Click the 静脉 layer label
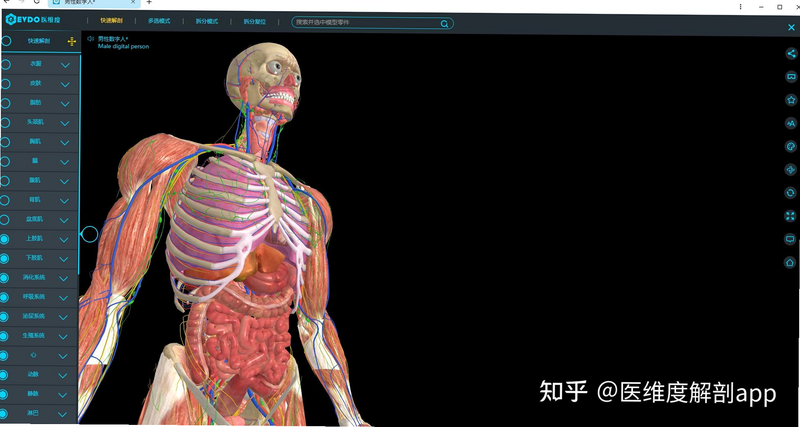Image resolution: width=800 pixels, height=427 pixels. pyautogui.click(x=33, y=394)
